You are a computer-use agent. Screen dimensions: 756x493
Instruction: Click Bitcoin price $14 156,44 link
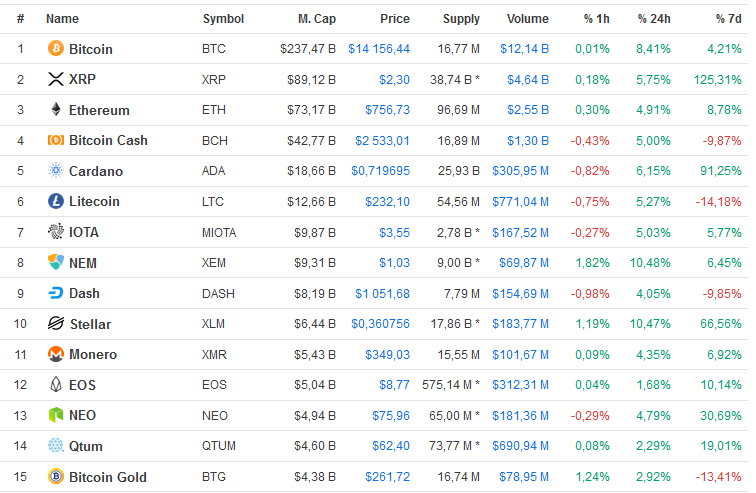(x=379, y=49)
